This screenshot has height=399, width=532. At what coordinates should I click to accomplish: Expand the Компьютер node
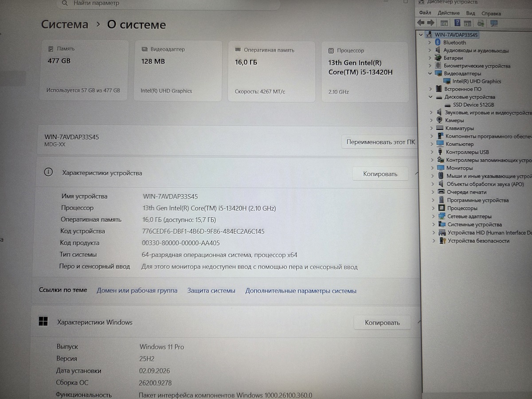tap(432, 144)
